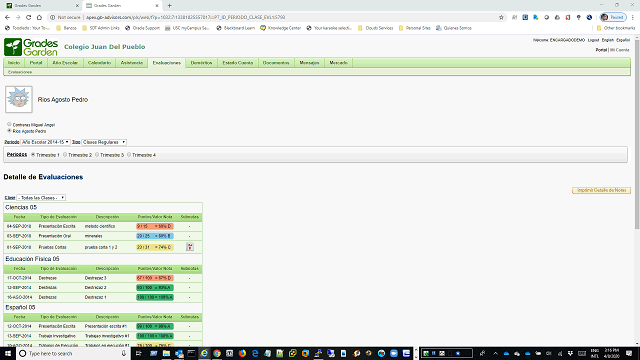Bookmark this page with star icon

501,17
